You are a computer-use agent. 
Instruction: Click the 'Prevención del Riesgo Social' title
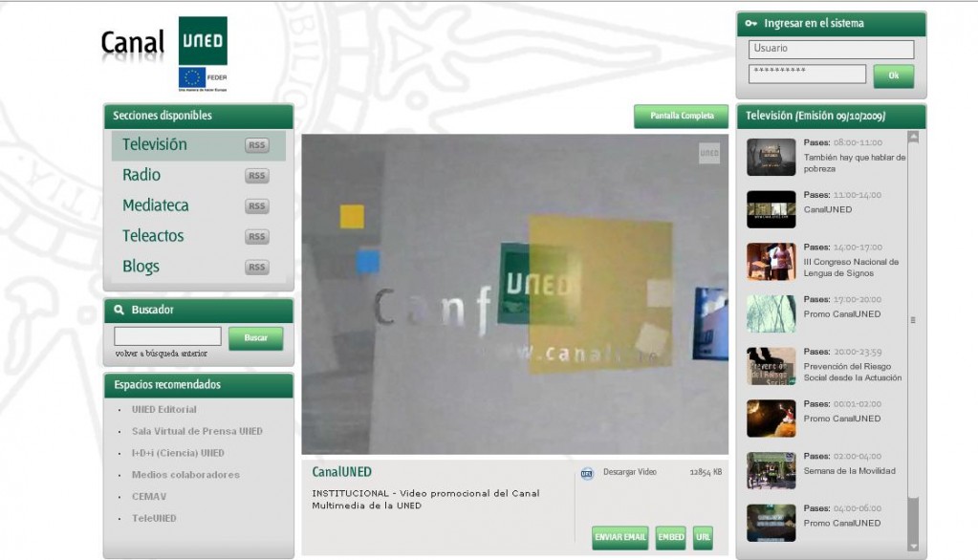tap(853, 373)
